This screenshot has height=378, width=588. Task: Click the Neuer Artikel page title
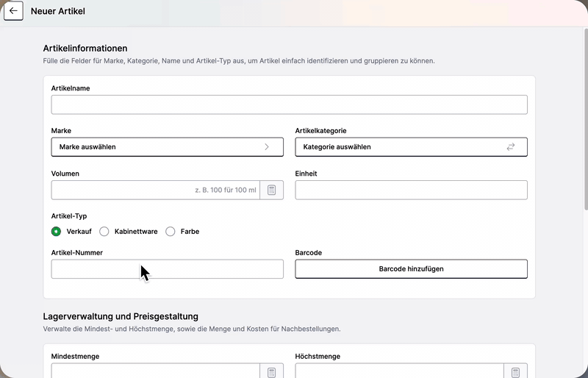point(58,11)
